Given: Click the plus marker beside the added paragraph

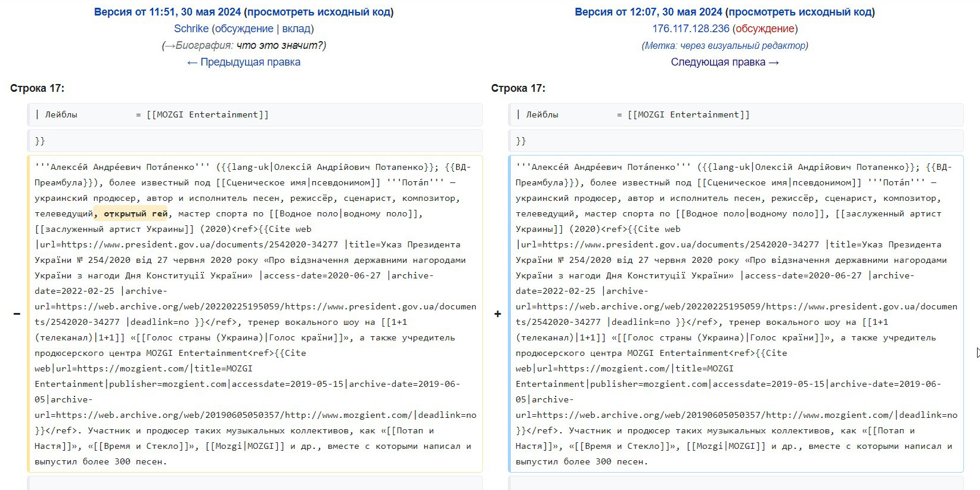Looking at the screenshot, I should (x=498, y=314).
